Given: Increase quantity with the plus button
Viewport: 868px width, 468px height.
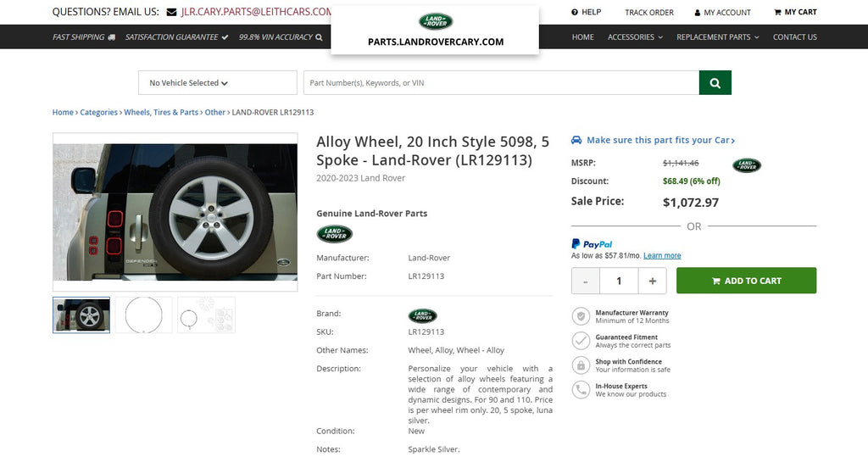Looking at the screenshot, I should (652, 281).
